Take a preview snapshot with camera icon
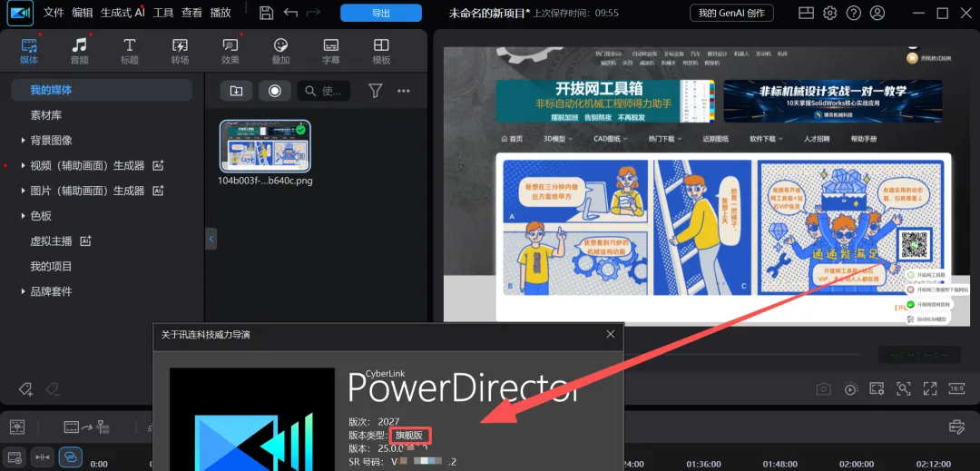The height and width of the screenshot is (471, 980). coord(824,389)
